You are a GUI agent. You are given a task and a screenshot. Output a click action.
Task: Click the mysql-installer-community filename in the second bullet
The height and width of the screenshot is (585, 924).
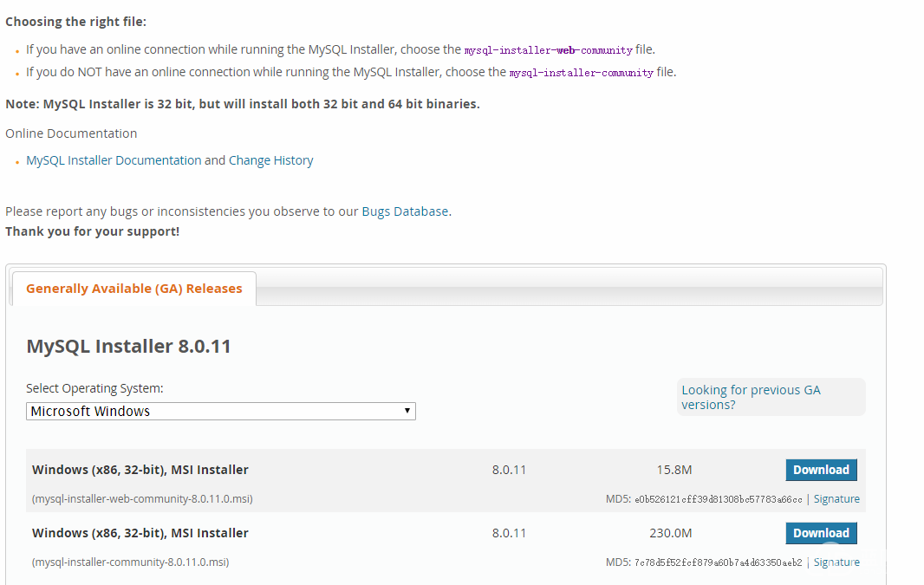(581, 73)
